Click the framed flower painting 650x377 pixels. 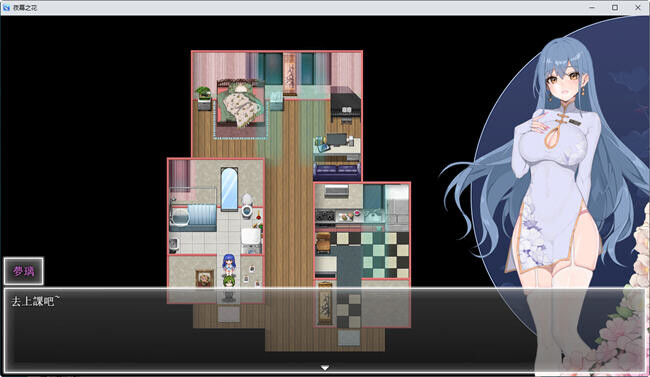[x=204, y=278]
